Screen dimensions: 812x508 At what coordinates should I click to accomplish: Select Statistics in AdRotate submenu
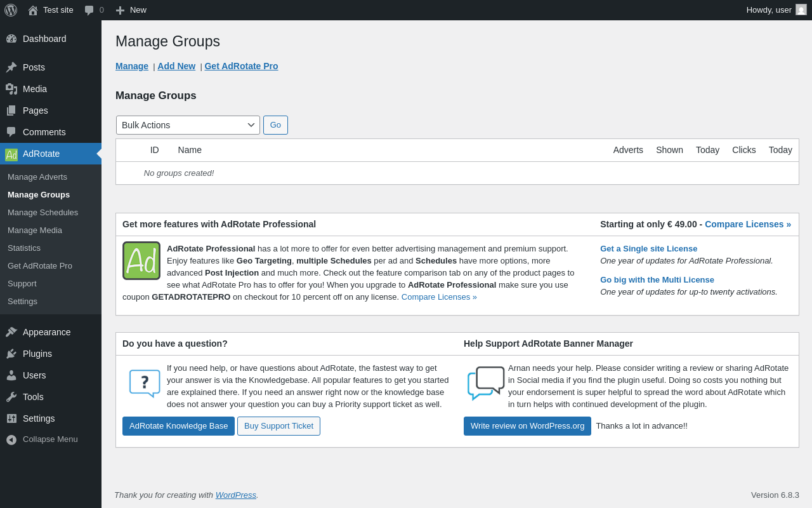click(24, 248)
